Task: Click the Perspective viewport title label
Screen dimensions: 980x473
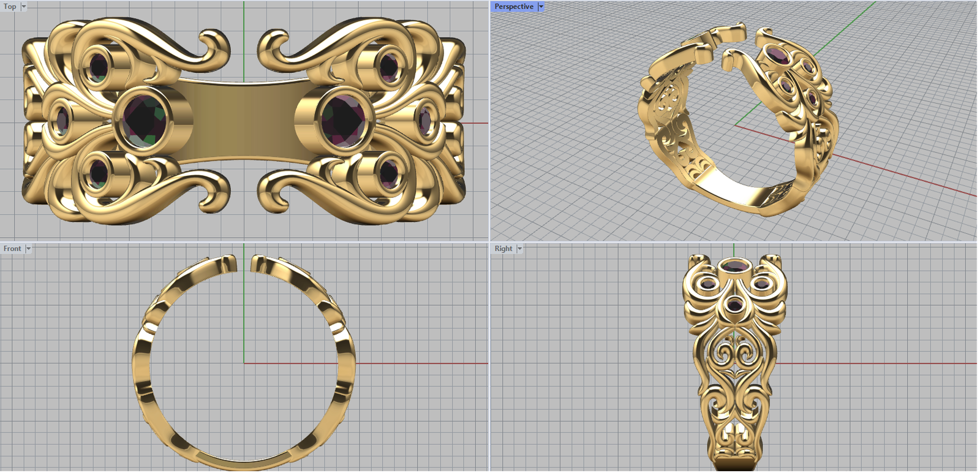Action: pos(514,7)
